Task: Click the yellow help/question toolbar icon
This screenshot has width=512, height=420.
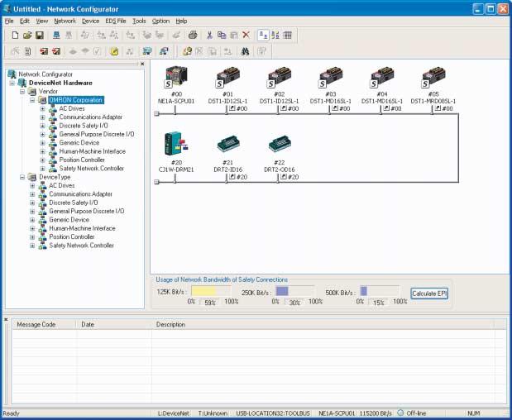Action: 187,51
